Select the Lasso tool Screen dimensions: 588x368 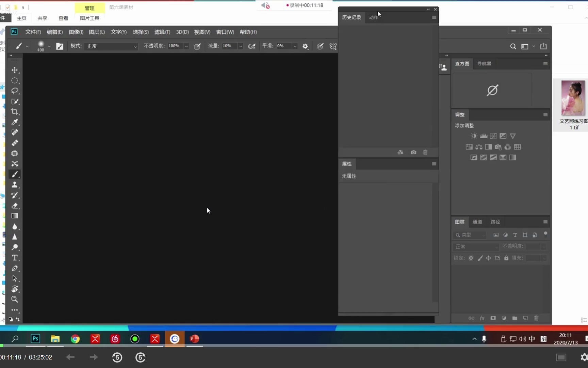point(15,91)
